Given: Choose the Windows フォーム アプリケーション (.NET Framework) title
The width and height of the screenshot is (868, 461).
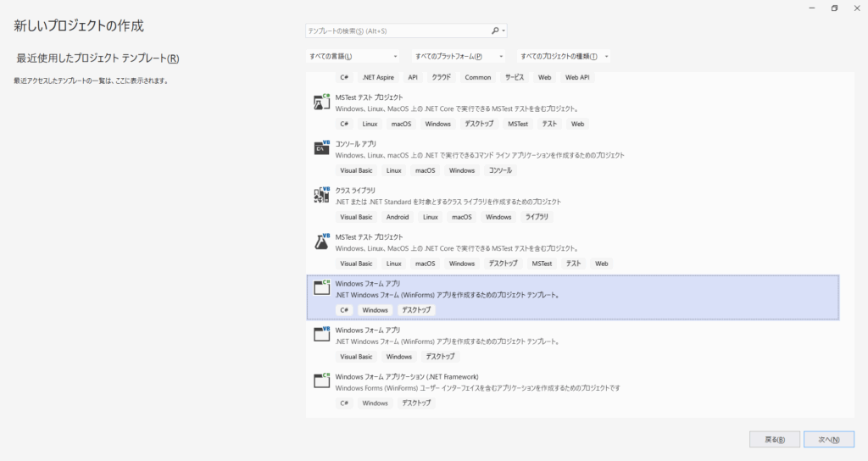Looking at the screenshot, I should [x=407, y=376].
